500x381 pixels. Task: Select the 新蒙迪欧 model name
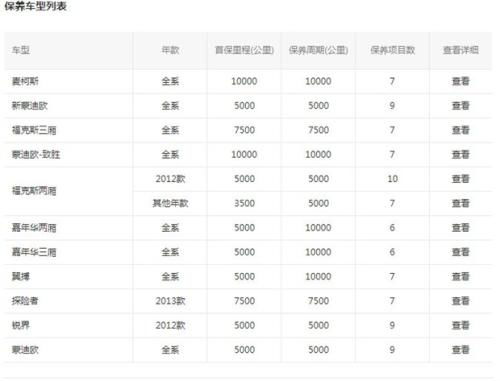pos(30,106)
